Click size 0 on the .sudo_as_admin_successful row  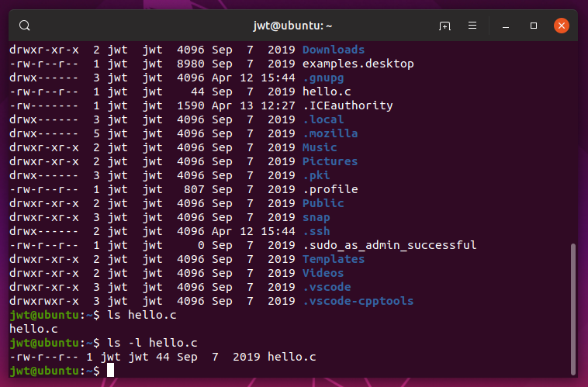201,245
